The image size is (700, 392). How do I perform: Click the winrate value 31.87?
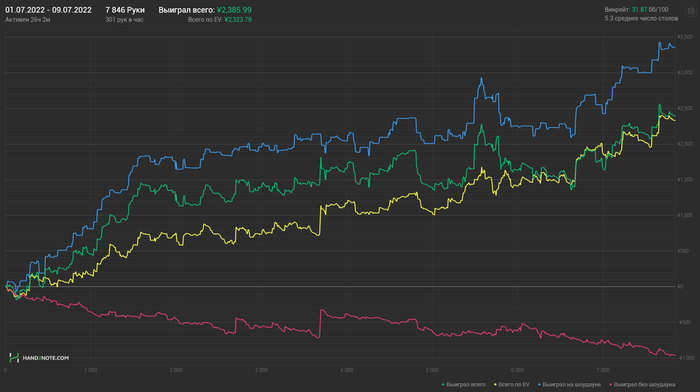pos(639,9)
